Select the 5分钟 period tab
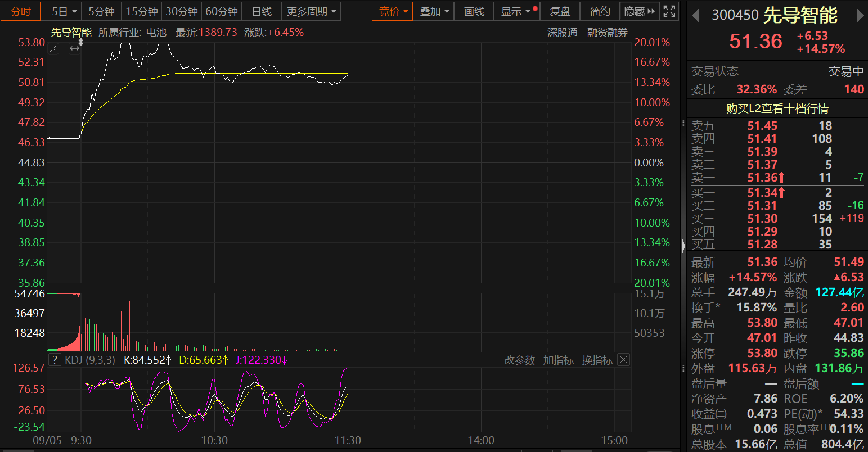The width and height of the screenshot is (868, 452). (x=101, y=11)
